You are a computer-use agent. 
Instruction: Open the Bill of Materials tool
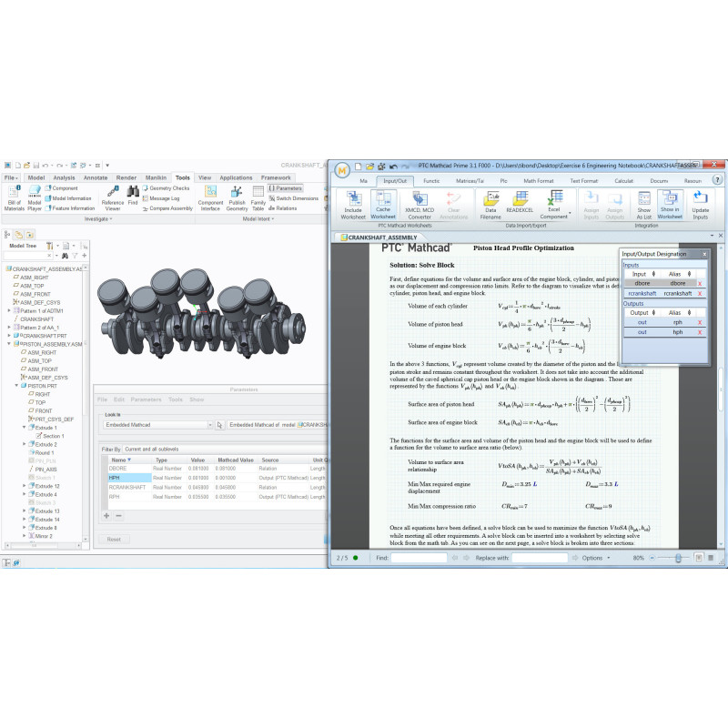pos(14,201)
